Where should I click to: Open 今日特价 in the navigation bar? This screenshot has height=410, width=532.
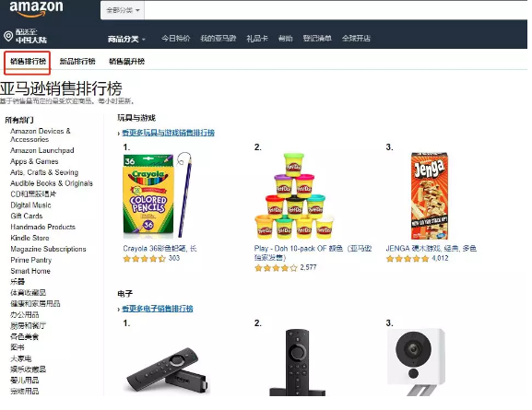pyautogui.click(x=176, y=39)
